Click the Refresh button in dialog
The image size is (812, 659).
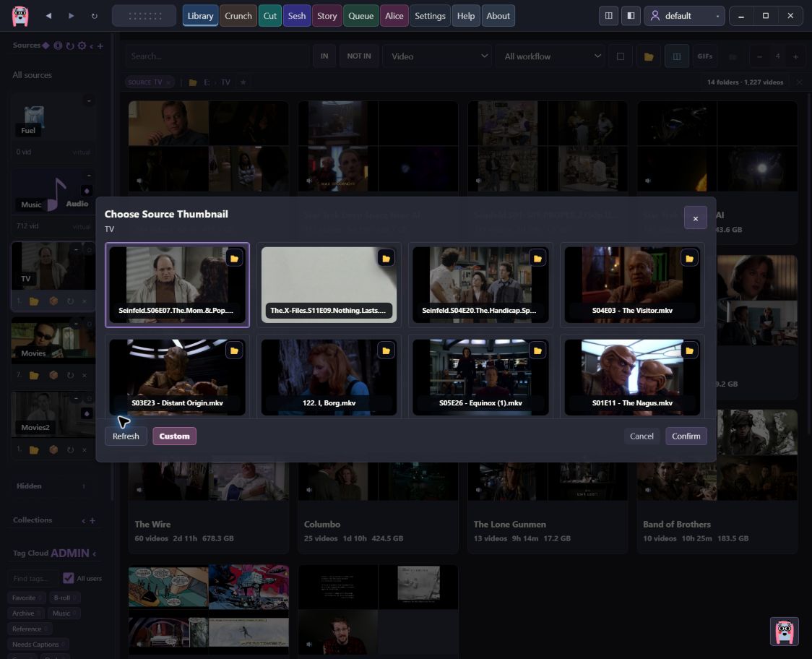tap(126, 436)
